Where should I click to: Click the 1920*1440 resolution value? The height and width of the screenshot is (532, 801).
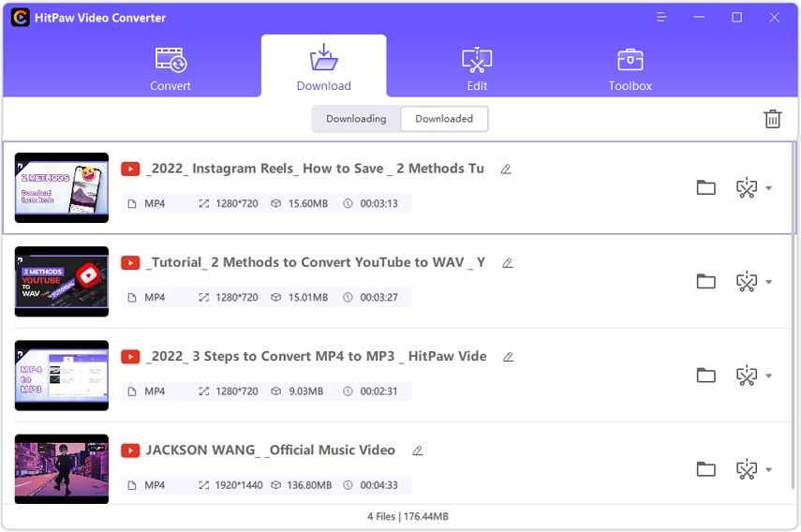239,485
